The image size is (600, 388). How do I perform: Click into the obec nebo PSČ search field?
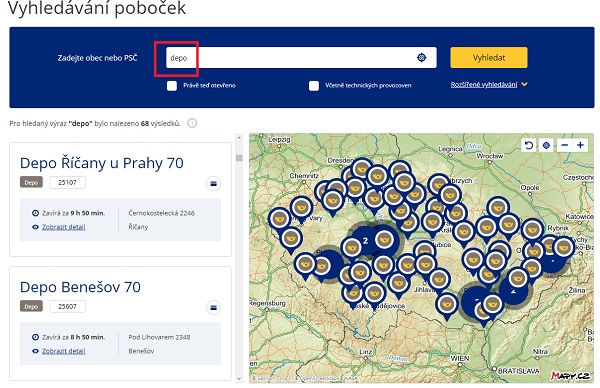pyautogui.click(x=301, y=58)
